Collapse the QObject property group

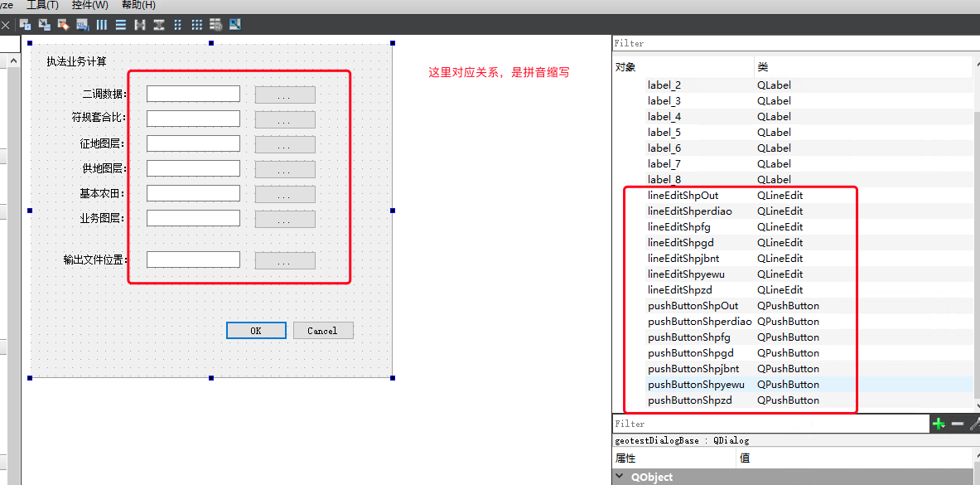[620, 478]
